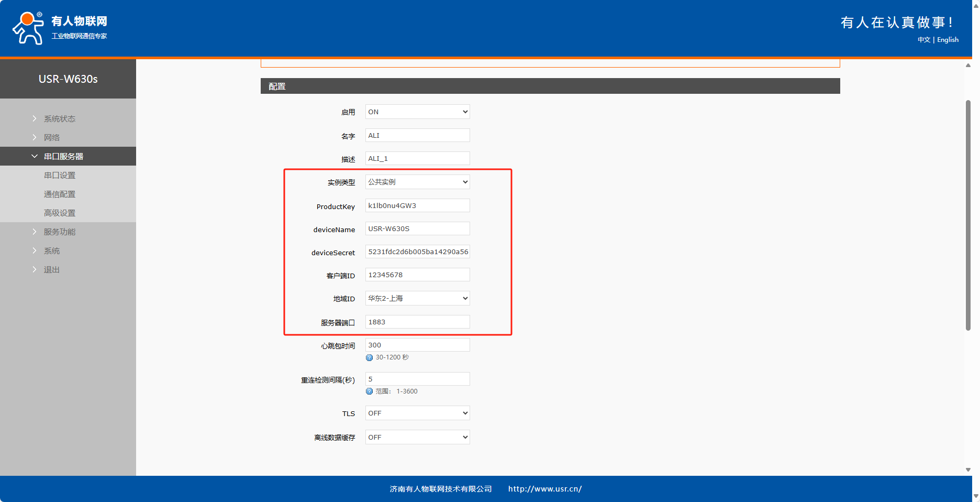Open the 离线数据缓存 dropdown
980x502 pixels.
click(417, 437)
